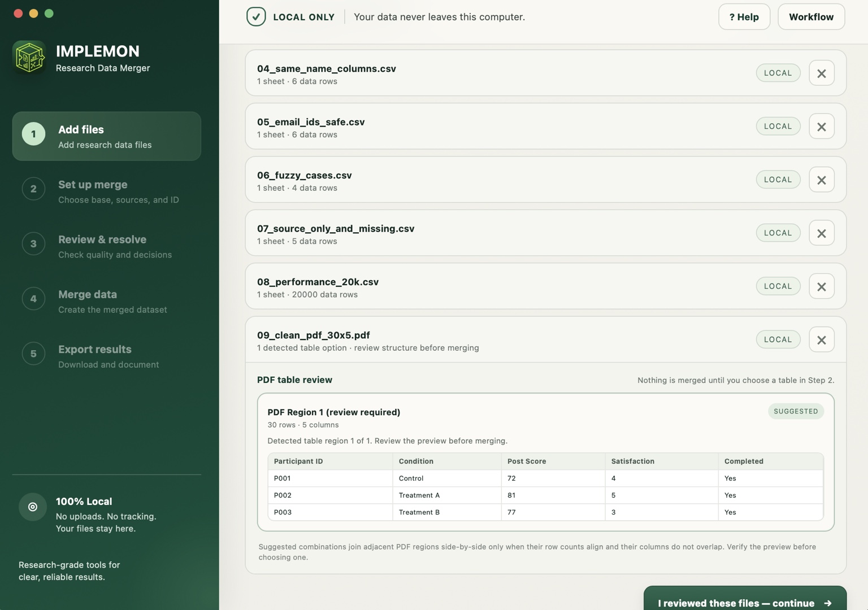This screenshot has height=610, width=868.
Task: Click LOCAL badge for 05_email_ids_safe.csv
Action: (778, 126)
